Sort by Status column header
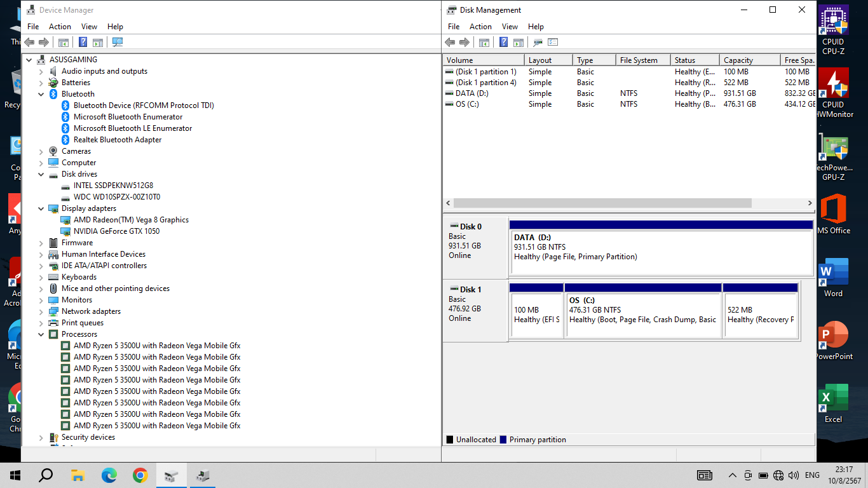The height and width of the screenshot is (488, 868). tap(695, 60)
